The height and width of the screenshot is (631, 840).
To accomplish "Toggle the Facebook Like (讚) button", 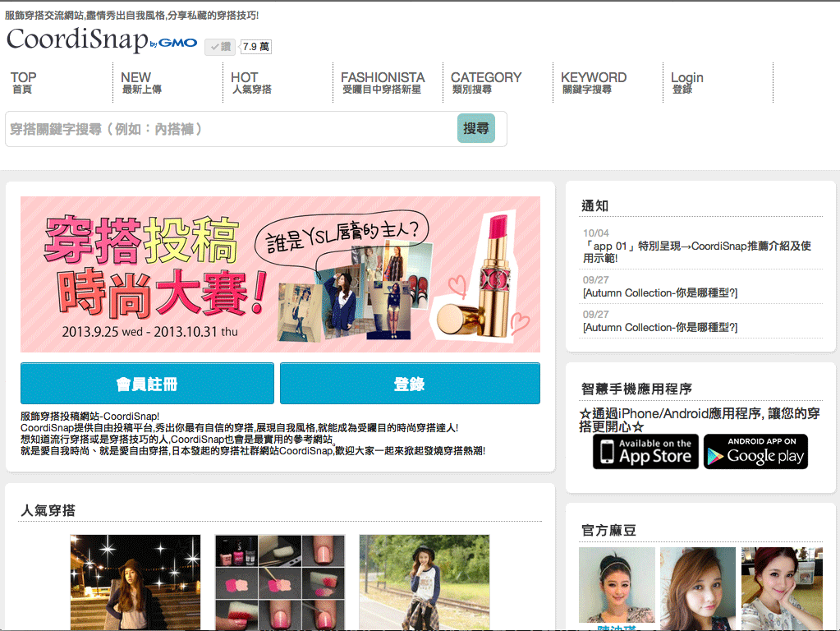I will pyautogui.click(x=220, y=47).
